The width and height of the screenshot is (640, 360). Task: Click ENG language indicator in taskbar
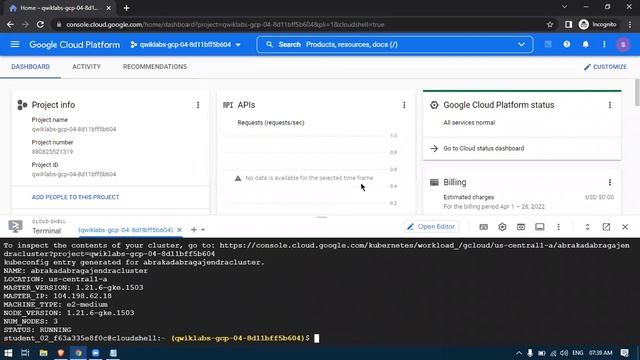tap(578, 353)
